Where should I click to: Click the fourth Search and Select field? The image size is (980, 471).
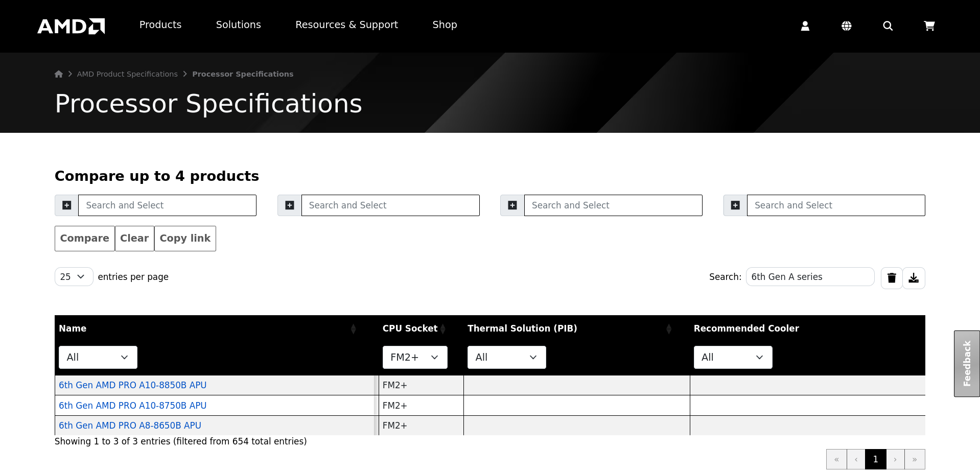click(x=836, y=205)
